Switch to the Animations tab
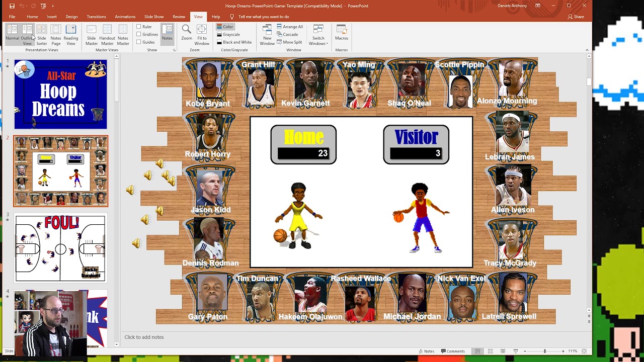The image size is (644, 362). 125,17
